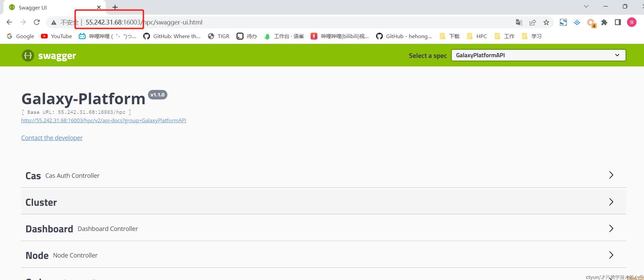Open the 学习 bookmark folder

(x=531, y=36)
